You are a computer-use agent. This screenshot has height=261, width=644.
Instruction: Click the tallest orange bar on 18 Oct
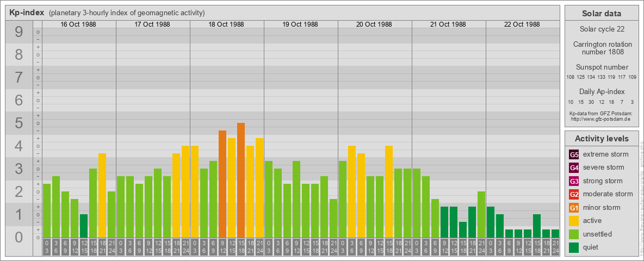pos(241,180)
